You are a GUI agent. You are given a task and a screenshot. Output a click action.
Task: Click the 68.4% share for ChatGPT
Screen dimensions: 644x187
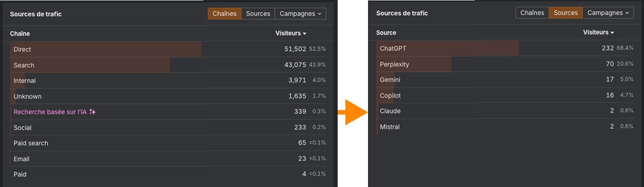[x=625, y=48]
